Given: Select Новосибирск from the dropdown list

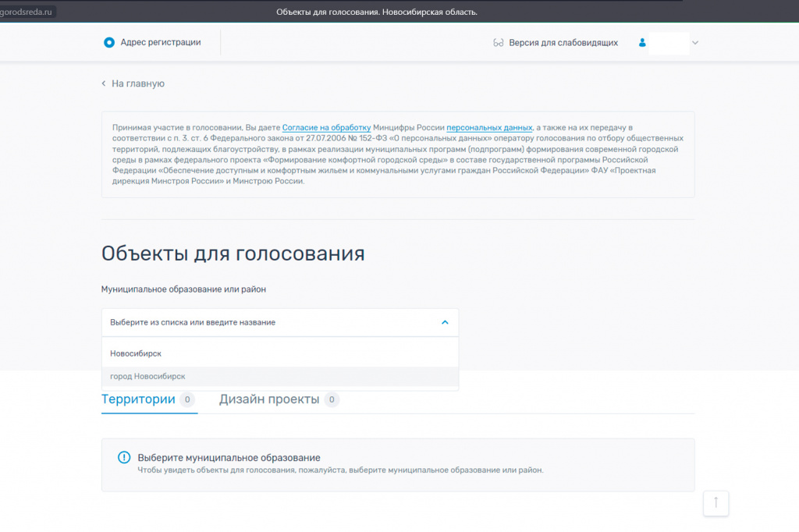Looking at the screenshot, I should pyautogui.click(x=136, y=353).
